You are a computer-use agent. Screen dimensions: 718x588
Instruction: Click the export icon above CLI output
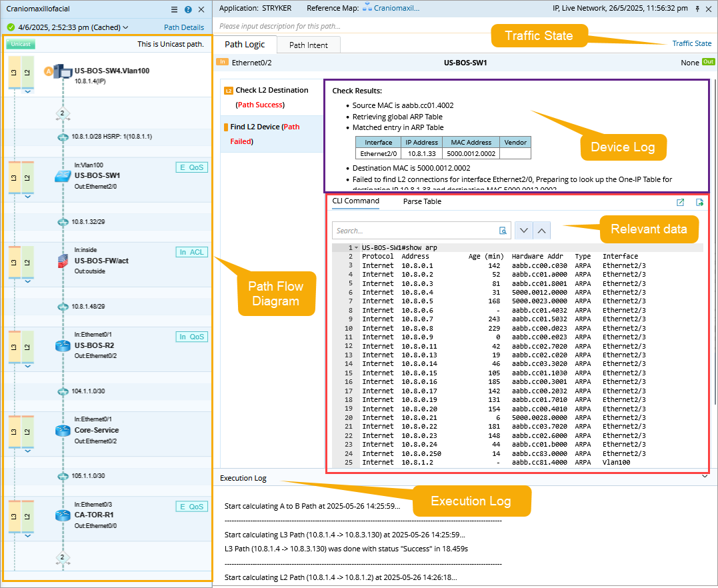pyautogui.click(x=700, y=202)
